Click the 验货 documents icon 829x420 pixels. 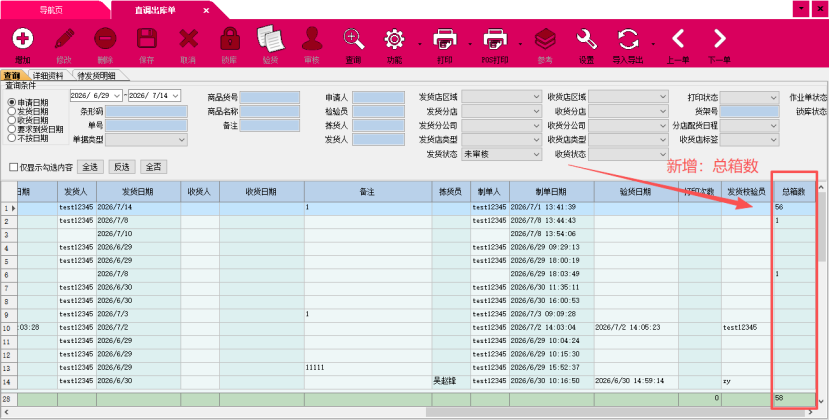pos(271,39)
